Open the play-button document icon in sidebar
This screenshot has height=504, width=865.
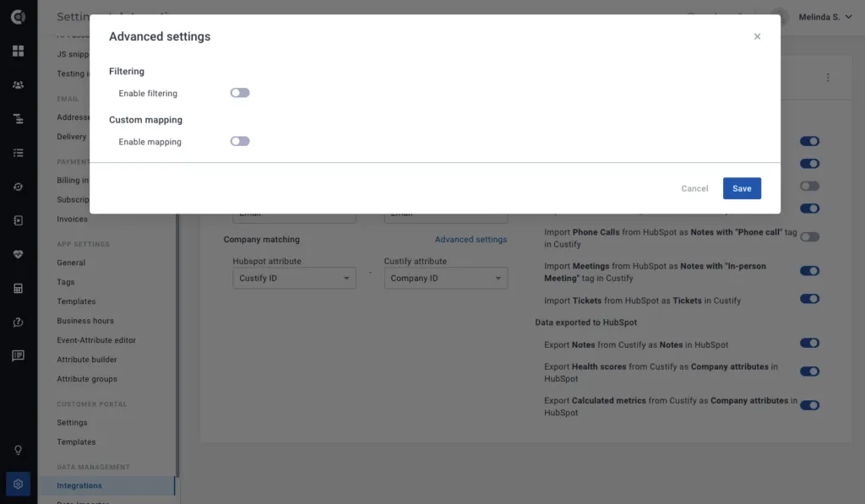click(x=19, y=220)
